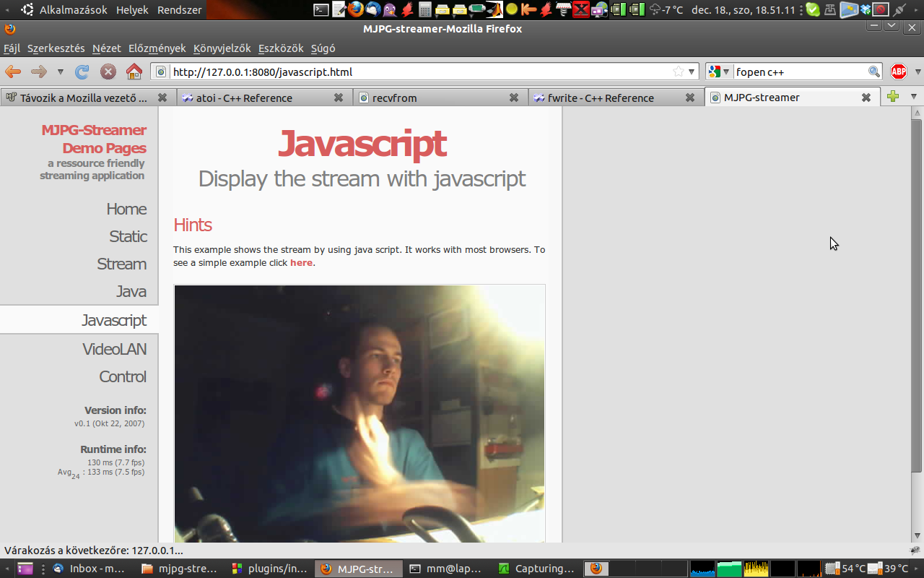Close the 'atoi - C++ Reference' tab
924x578 pixels.
point(339,98)
